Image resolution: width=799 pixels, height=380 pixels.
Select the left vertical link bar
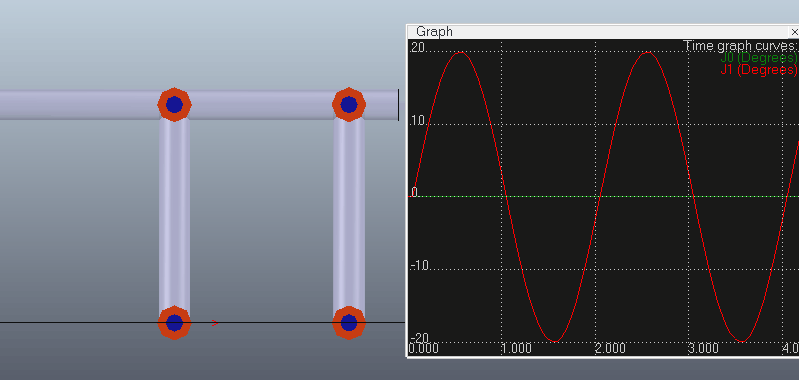click(x=174, y=214)
